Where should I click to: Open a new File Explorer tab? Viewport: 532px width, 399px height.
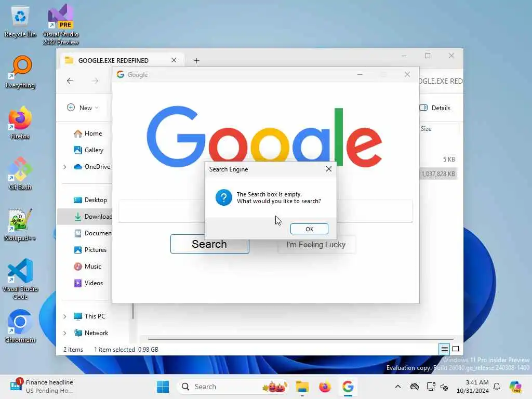click(x=196, y=61)
